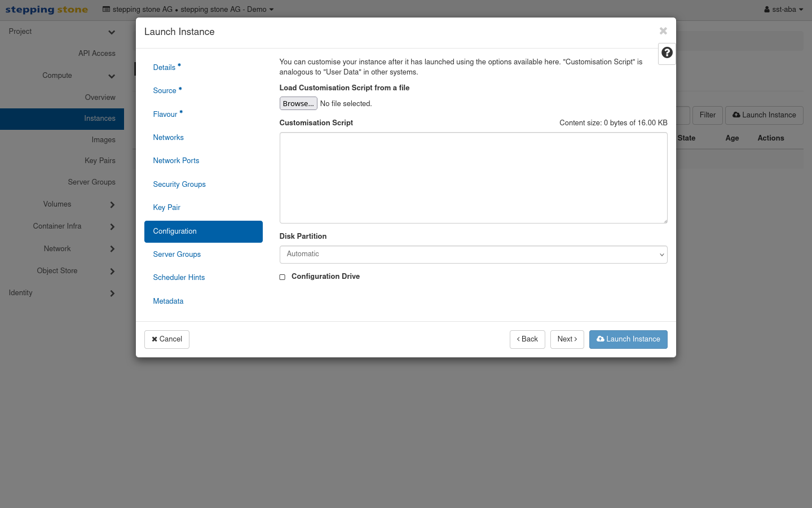Collapse the Compute section chevron
This screenshot has height=508, width=812.
point(112,76)
